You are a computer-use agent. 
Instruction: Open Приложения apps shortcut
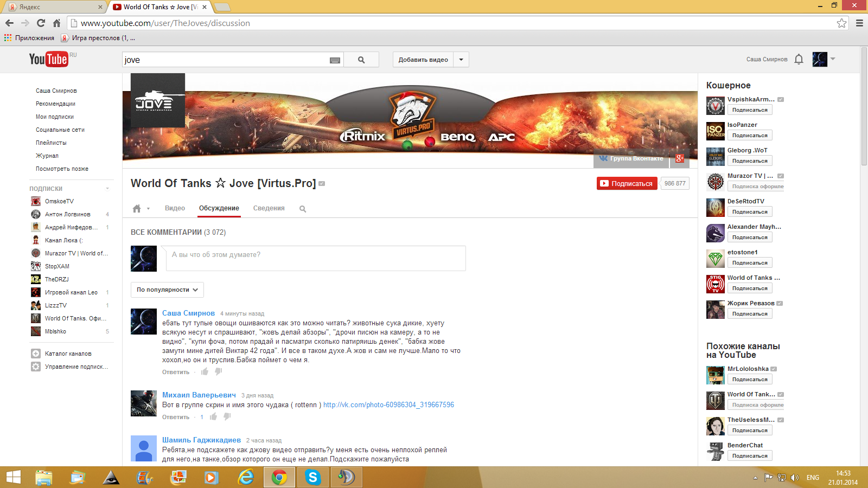pos(29,38)
